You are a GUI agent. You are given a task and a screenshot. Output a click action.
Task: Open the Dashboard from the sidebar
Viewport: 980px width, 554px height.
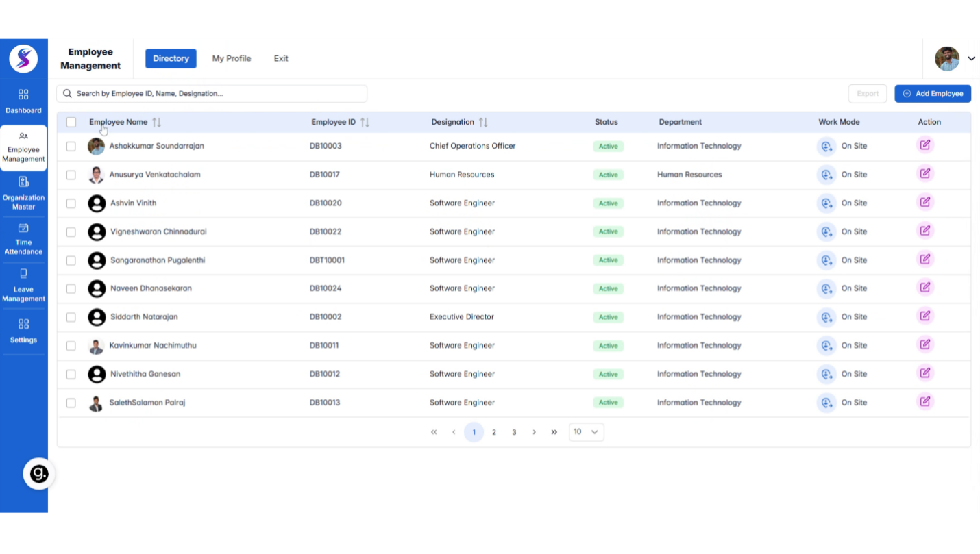point(23,101)
